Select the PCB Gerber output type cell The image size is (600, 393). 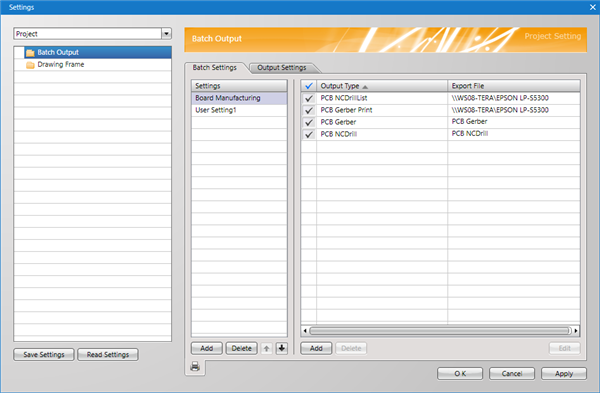(382, 122)
